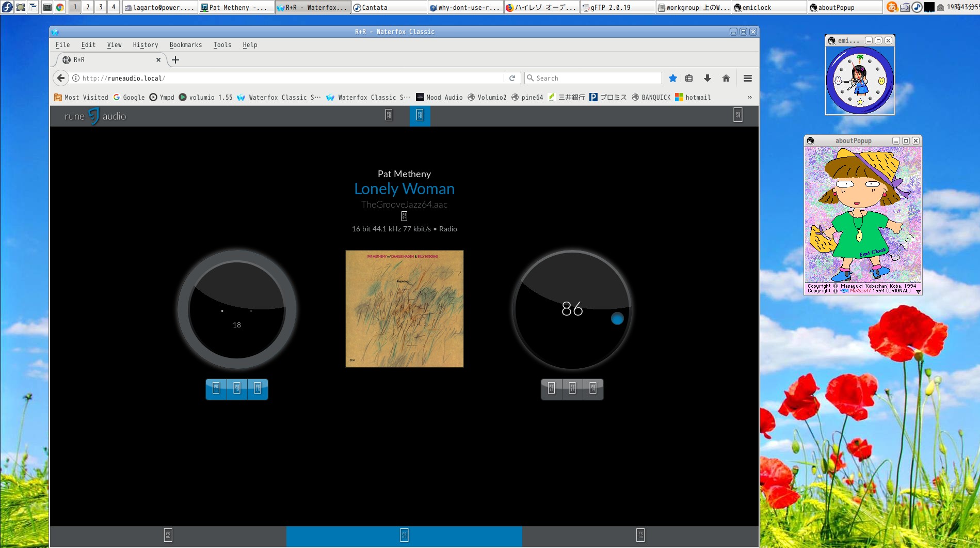The image size is (980, 548).
Task: Open the hamburger menu in Waterfox toolbar
Action: click(x=747, y=78)
